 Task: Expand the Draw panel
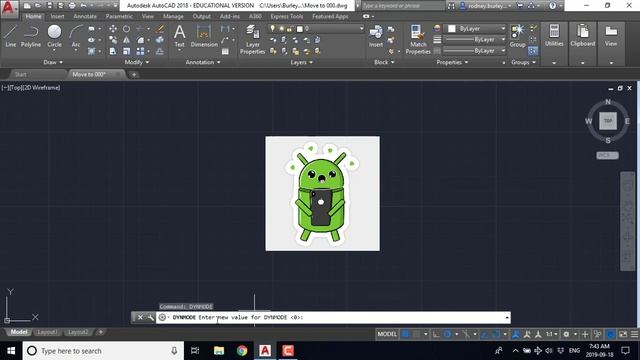(53, 62)
